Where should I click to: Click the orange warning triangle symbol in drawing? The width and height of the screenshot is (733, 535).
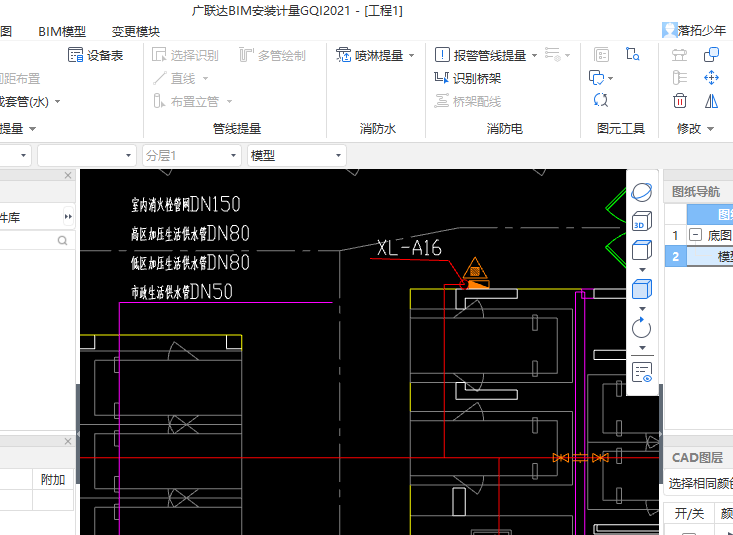pyautogui.click(x=475, y=269)
